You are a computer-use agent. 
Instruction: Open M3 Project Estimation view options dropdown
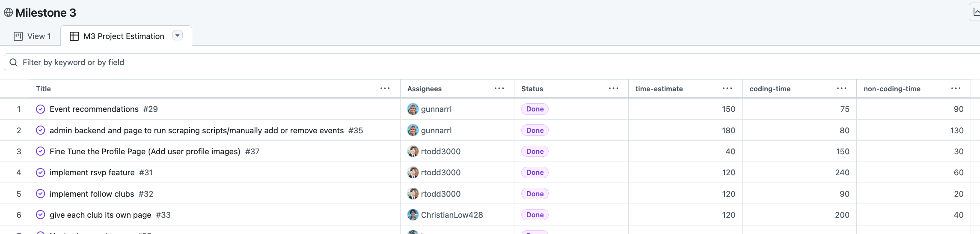(178, 36)
